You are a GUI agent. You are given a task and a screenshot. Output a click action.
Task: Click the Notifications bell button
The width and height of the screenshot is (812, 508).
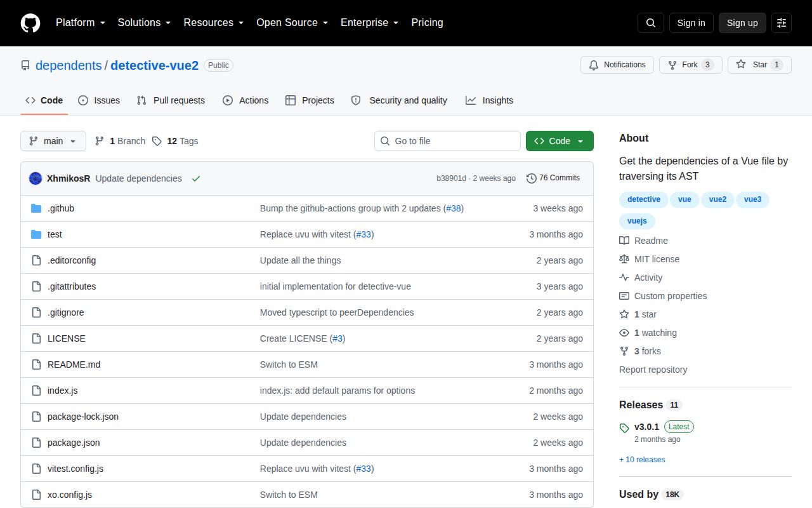click(x=617, y=65)
